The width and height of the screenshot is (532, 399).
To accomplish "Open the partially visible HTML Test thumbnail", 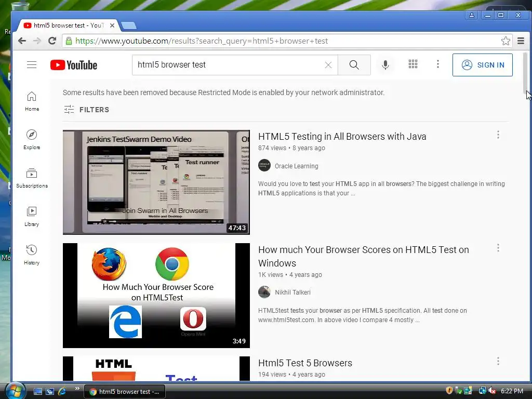I will [x=156, y=368].
